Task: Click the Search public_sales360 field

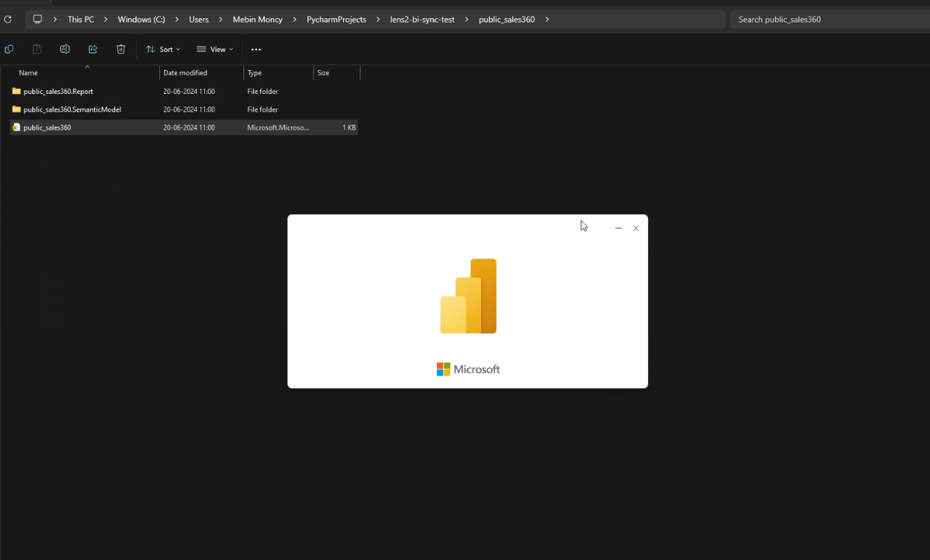Action: [830, 20]
